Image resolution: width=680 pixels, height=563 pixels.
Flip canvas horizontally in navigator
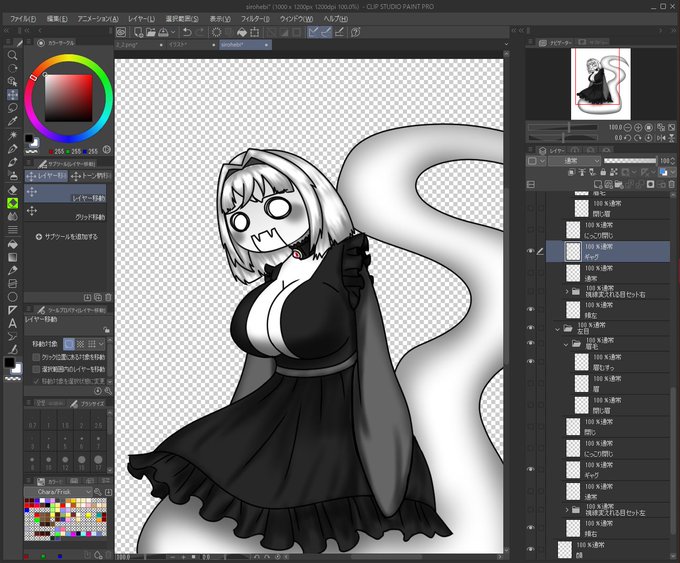(661, 138)
